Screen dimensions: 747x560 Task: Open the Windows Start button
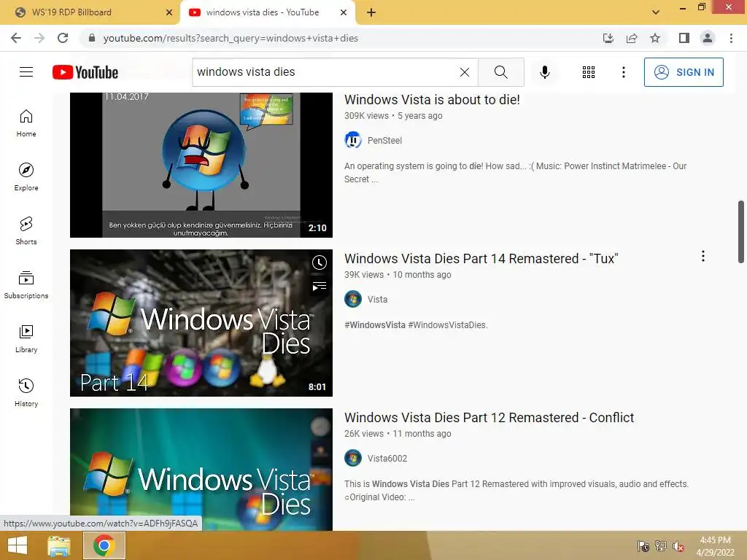pos(18,545)
